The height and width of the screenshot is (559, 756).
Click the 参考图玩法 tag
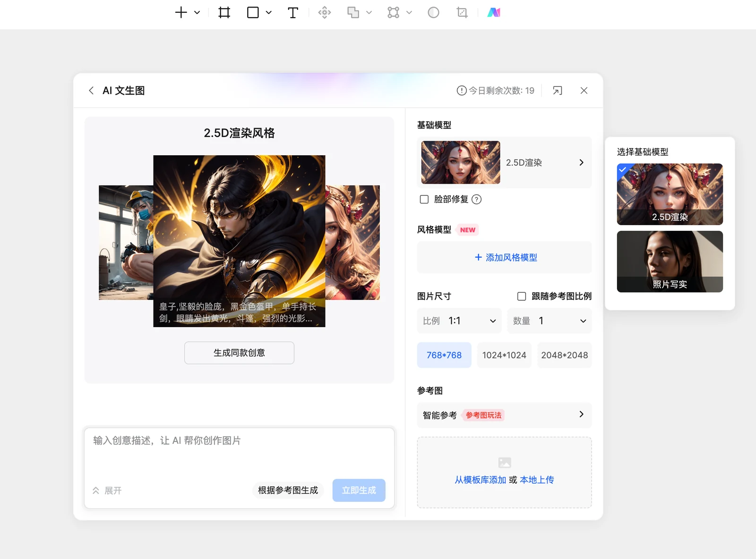click(x=483, y=415)
